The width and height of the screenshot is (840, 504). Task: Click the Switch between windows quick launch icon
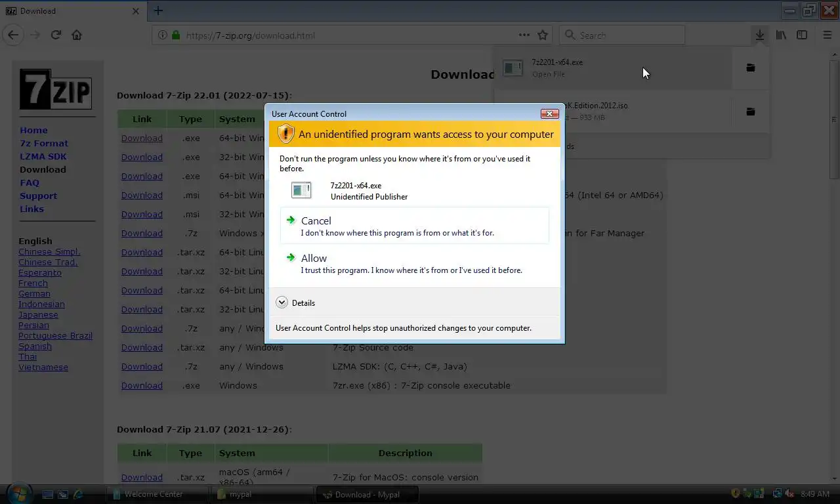[x=63, y=494]
